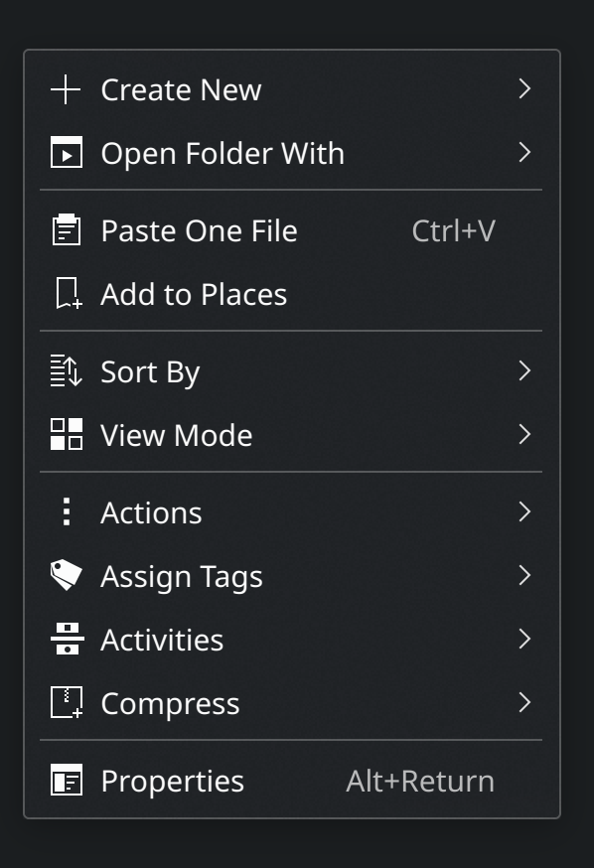
Task: Click the plus icon beside Create New
Action: coord(66,89)
